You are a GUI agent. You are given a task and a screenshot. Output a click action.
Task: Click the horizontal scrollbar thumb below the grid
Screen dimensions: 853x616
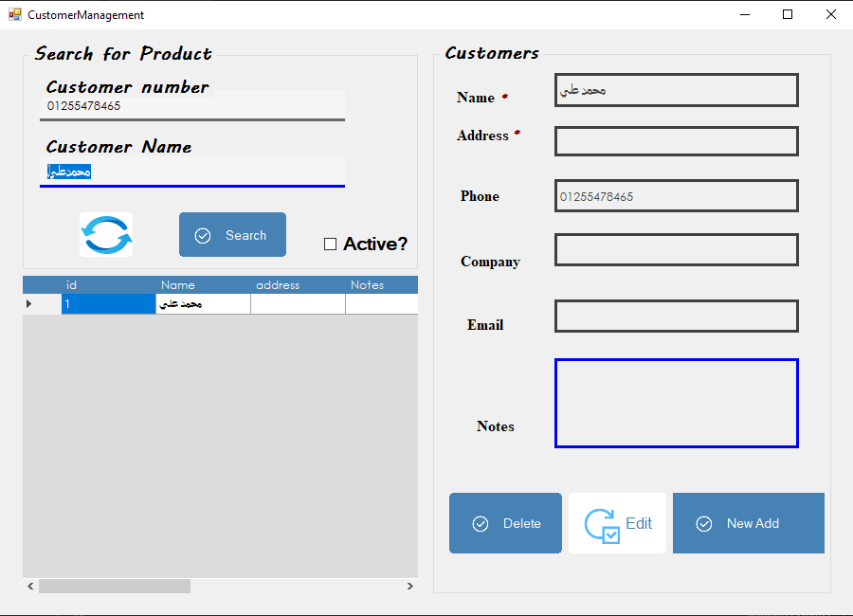pyautogui.click(x=114, y=586)
